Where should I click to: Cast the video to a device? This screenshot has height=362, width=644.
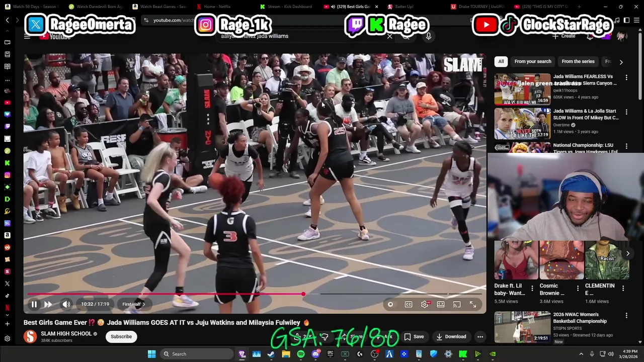(457, 304)
